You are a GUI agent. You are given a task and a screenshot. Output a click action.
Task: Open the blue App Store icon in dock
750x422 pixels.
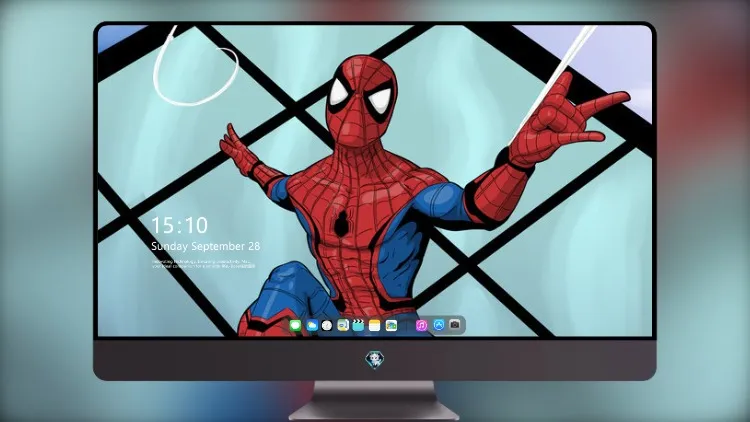coord(439,325)
